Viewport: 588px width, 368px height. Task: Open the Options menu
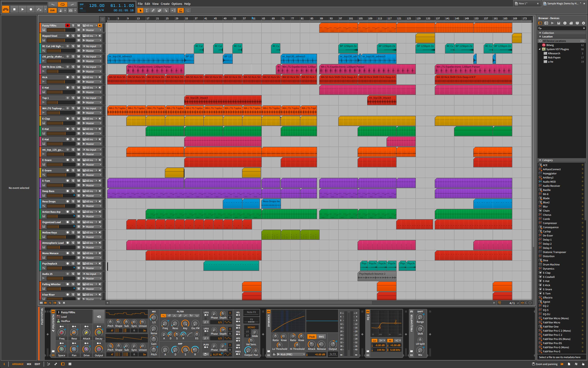click(x=177, y=4)
